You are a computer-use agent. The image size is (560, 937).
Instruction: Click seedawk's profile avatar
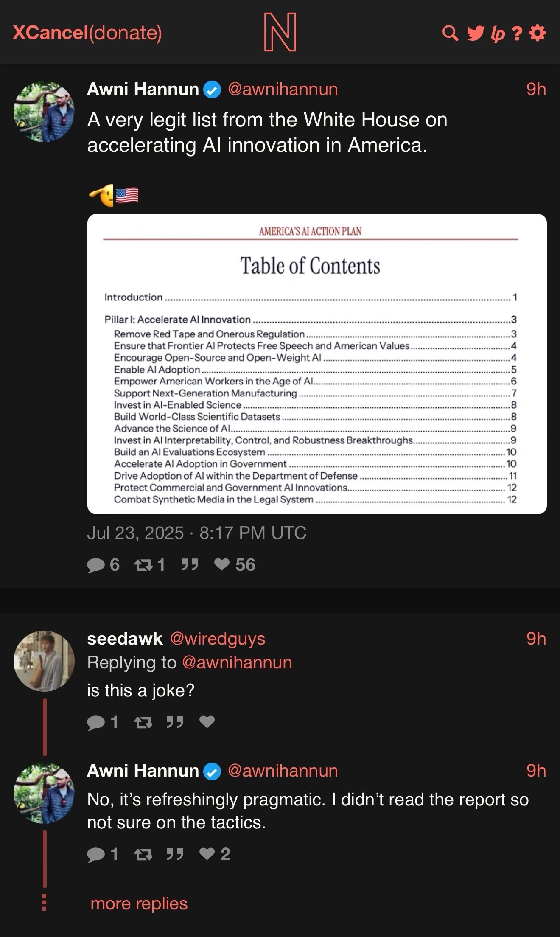tap(44, 661)
